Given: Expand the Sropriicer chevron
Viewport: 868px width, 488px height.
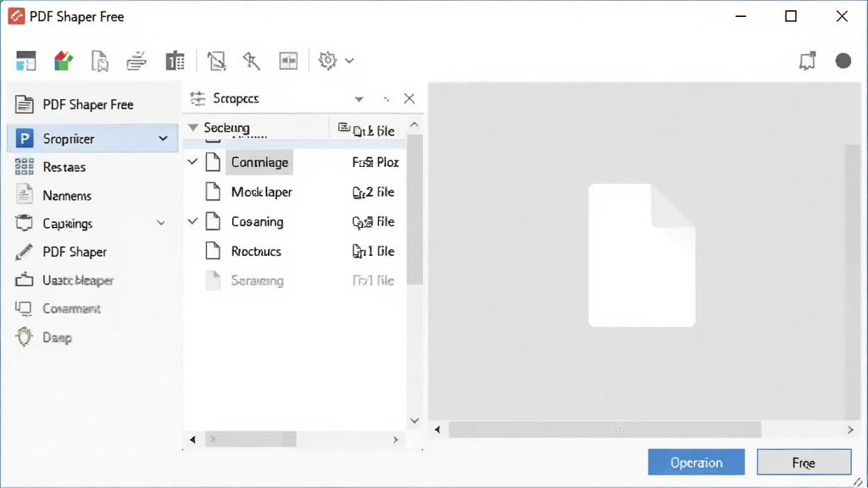Looking at the screenshot, I should click(164, 138).
